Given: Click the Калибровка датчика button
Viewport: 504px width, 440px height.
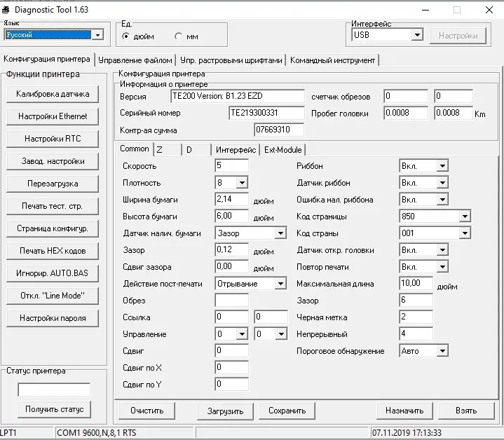Looking at the screenshot, I should (53, 94).
